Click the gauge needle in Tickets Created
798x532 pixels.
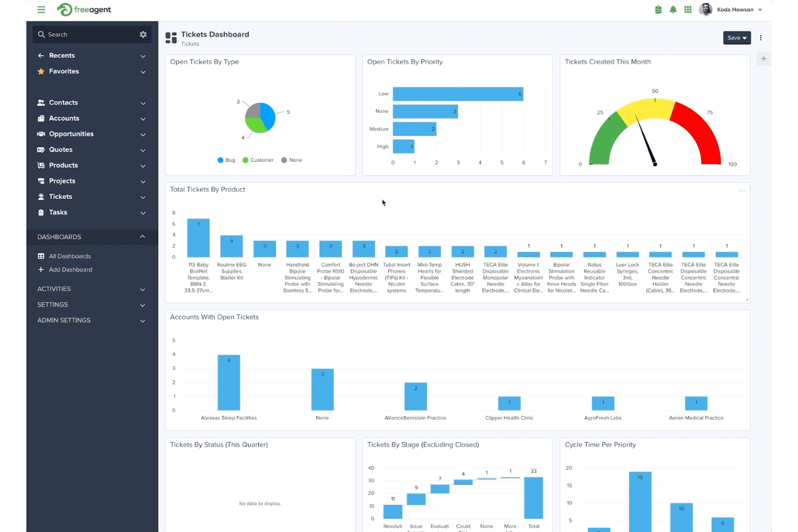tap(646, 140)
